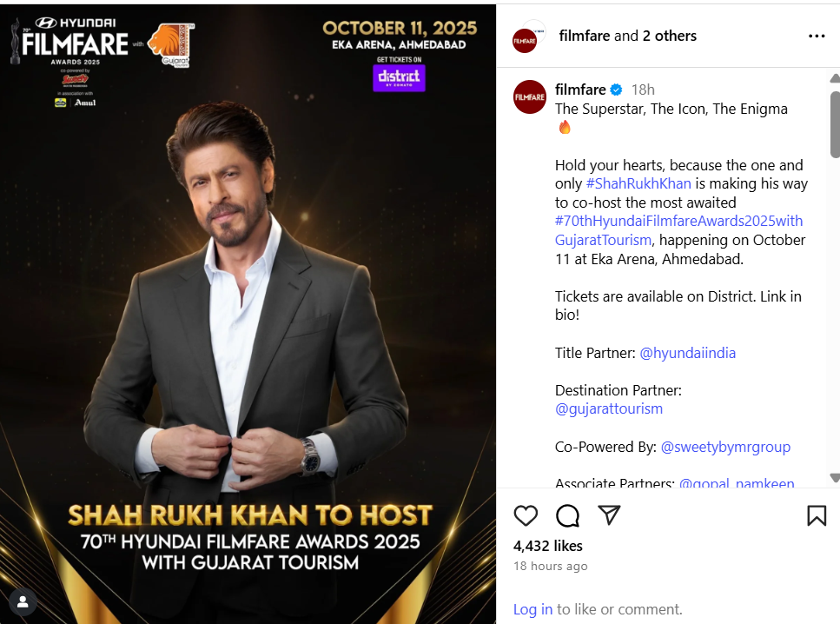
Task: Open more options three-dot menu
Action: point(817,36)
